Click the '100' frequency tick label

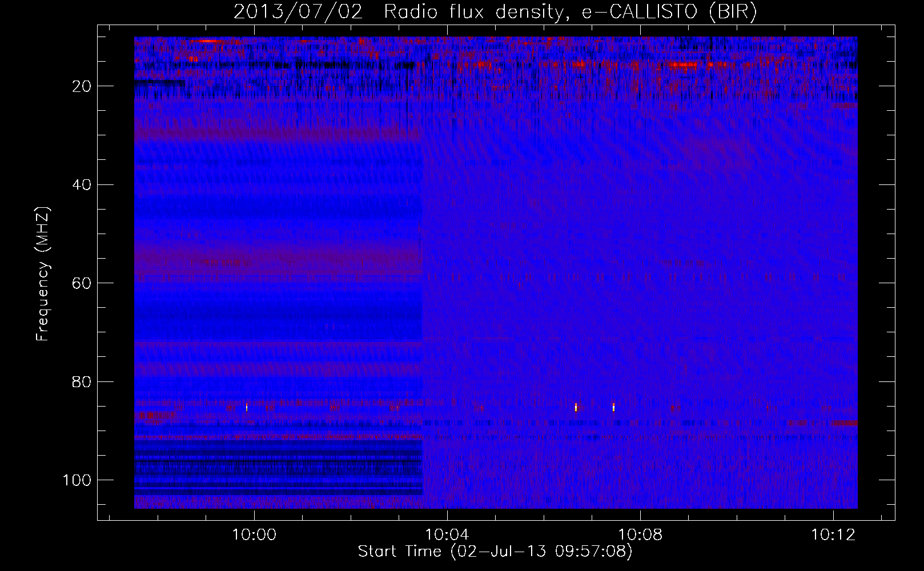point(77,480)
